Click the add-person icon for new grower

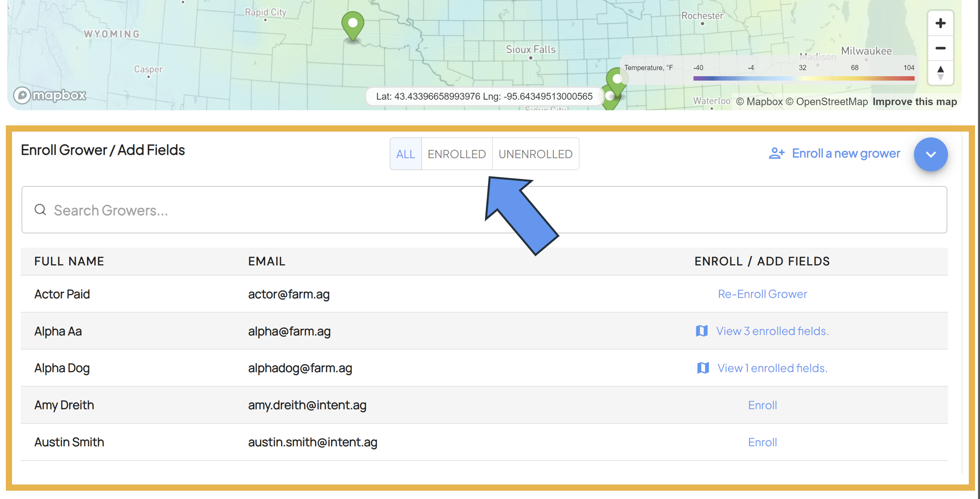(x=776, y=154)
